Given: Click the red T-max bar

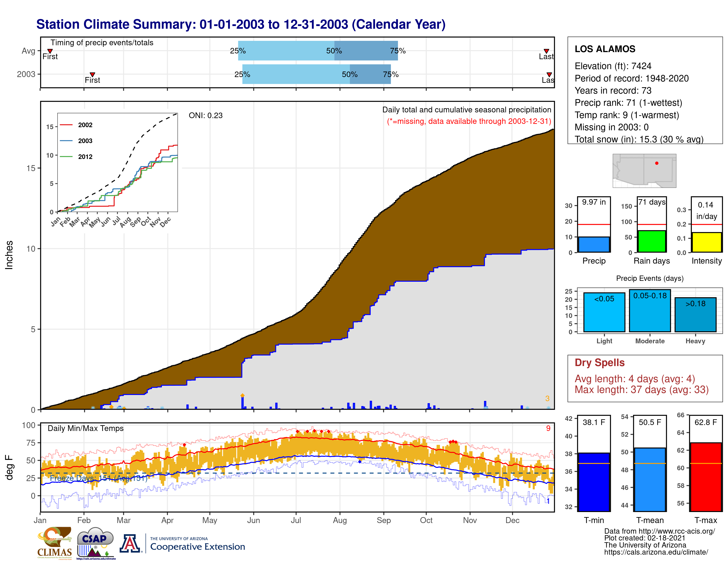Looking at the screenshot, I should (706, 477).
